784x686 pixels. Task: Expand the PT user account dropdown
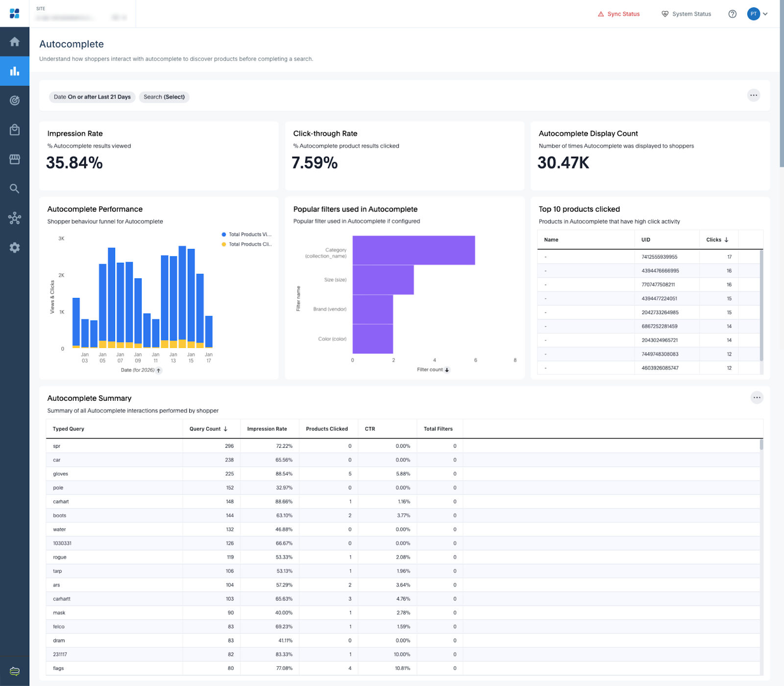tap(758, 14)
